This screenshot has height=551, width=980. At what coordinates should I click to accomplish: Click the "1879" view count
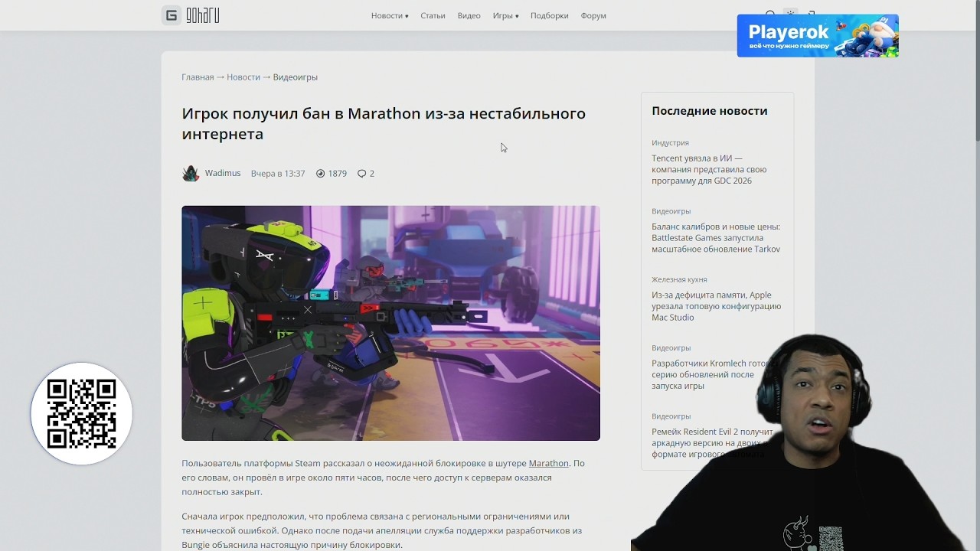(337, 174)
